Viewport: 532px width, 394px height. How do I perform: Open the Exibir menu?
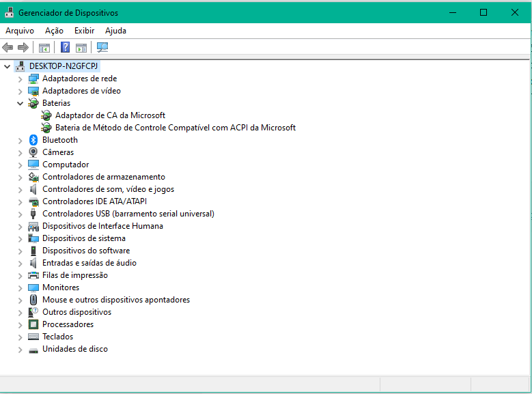pyautogui.click(x=84, y=31)
